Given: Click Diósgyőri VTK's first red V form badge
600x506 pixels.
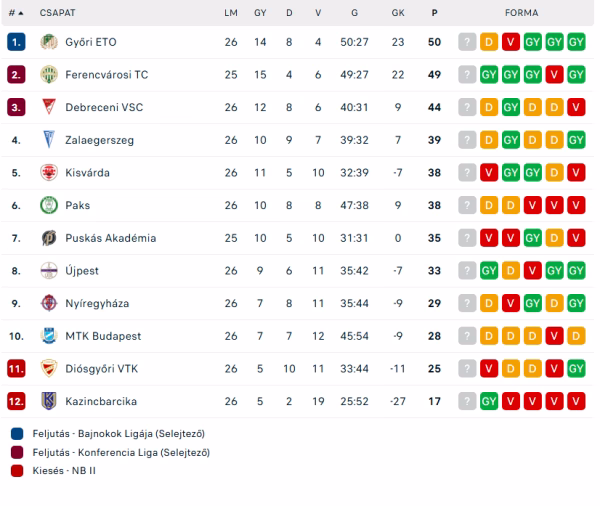Looking at the screenshot, I should click(489, 369).
